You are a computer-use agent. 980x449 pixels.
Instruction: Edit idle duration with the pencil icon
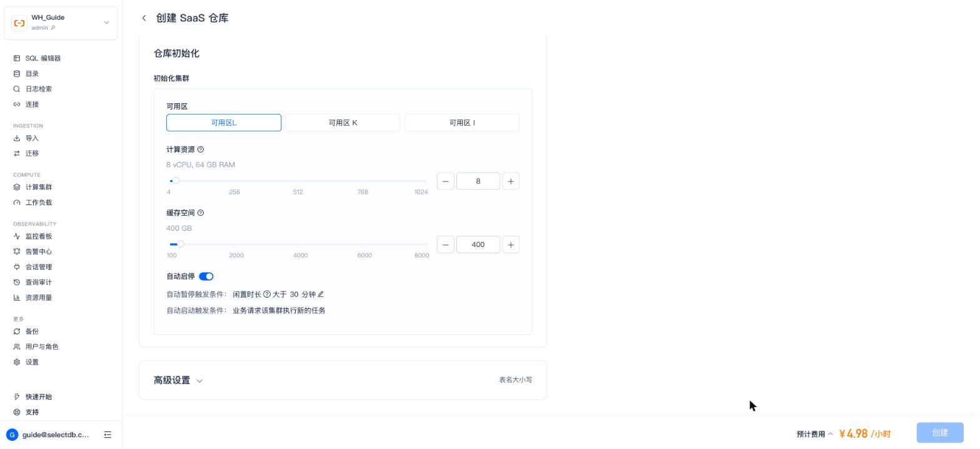[321, 294]
